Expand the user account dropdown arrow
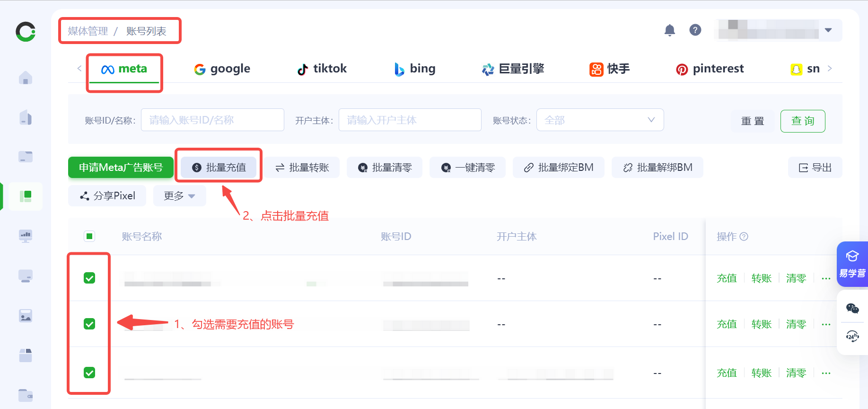This screenshot has height=409, width=868. pos(828,30)
